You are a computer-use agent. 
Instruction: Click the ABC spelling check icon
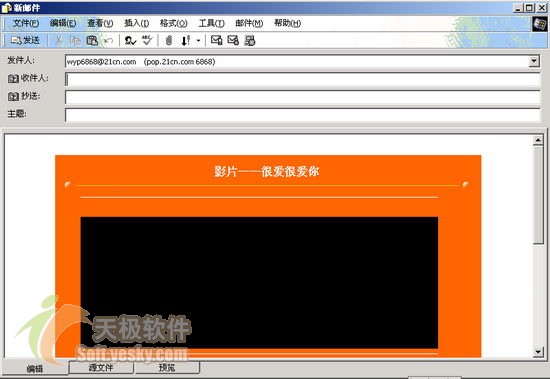tap(147, 40)
